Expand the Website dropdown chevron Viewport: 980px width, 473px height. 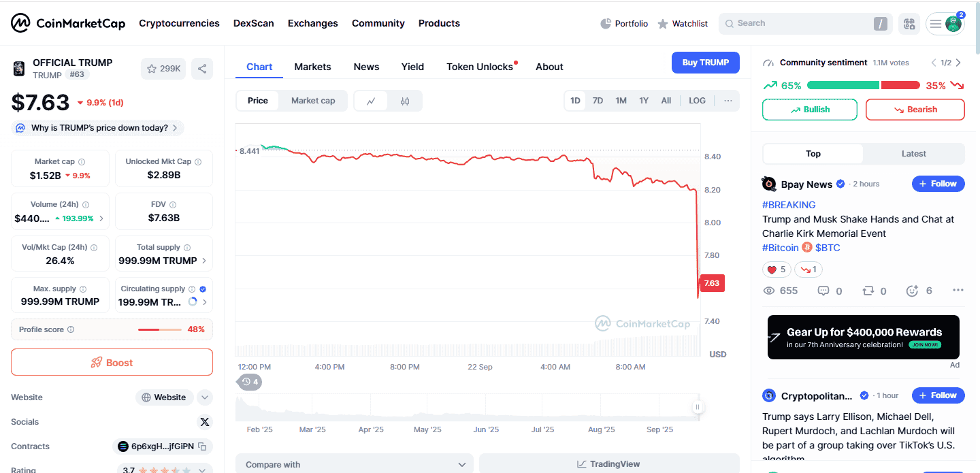205,397
